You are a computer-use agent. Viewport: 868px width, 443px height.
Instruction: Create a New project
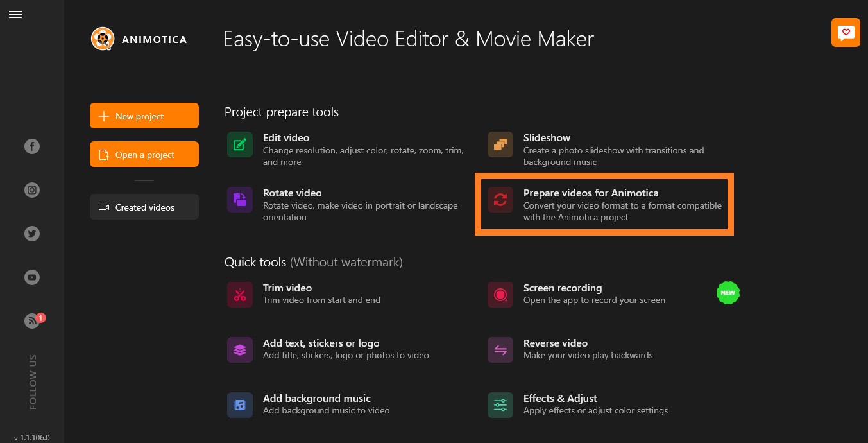tap(144, 116)
